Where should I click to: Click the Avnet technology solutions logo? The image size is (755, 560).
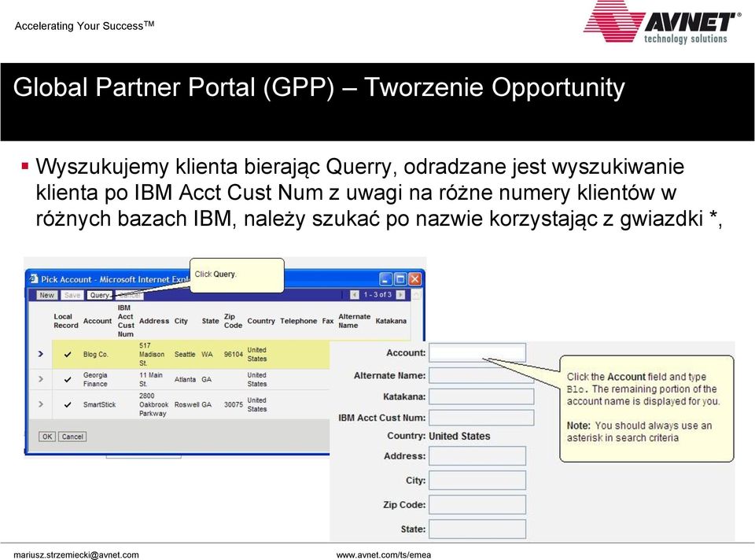(x=662, y=23)
